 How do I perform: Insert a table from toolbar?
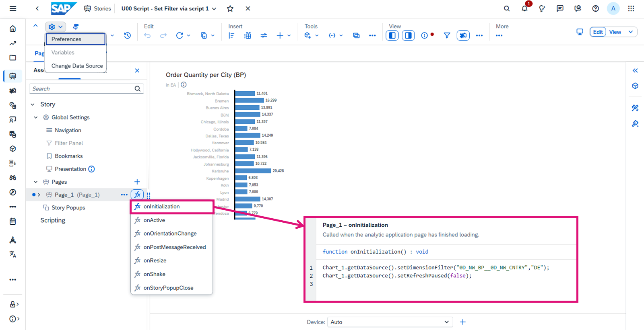(x=248, y=35)
